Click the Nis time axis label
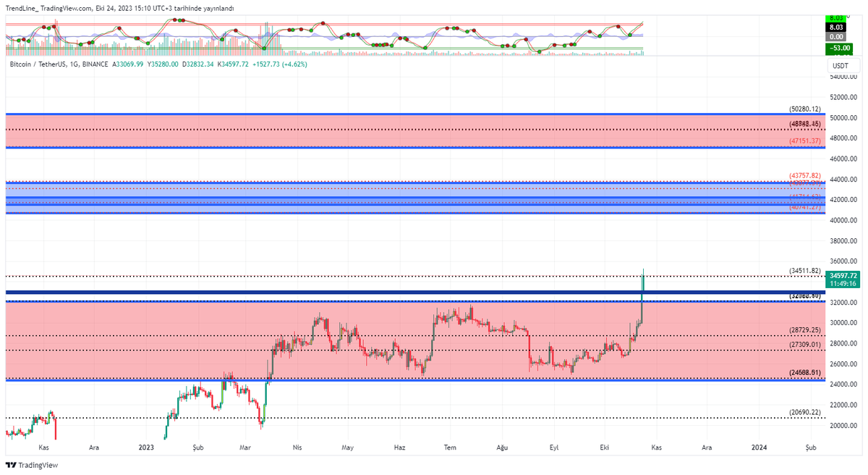Image resolution: width=868 pixels, height=475 pixels. click(x=296, y=447)
